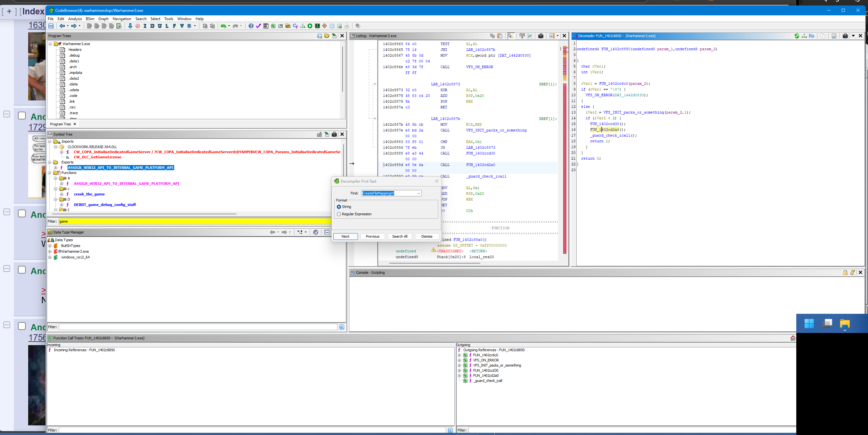Click the blue back navigation arrow
Image resolution: width=868 pixels, height=435 pixels.
pyautogui.click(x=62, y=26)
